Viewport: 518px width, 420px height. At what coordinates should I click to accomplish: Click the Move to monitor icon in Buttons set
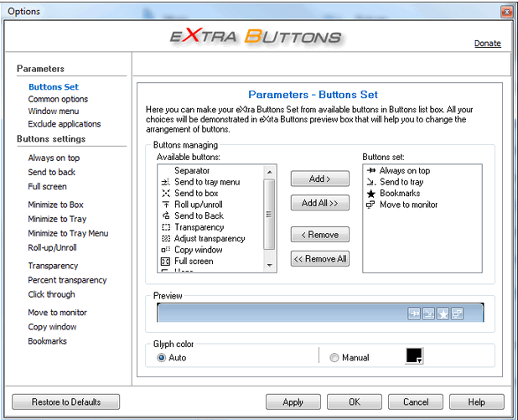(370, 205)
